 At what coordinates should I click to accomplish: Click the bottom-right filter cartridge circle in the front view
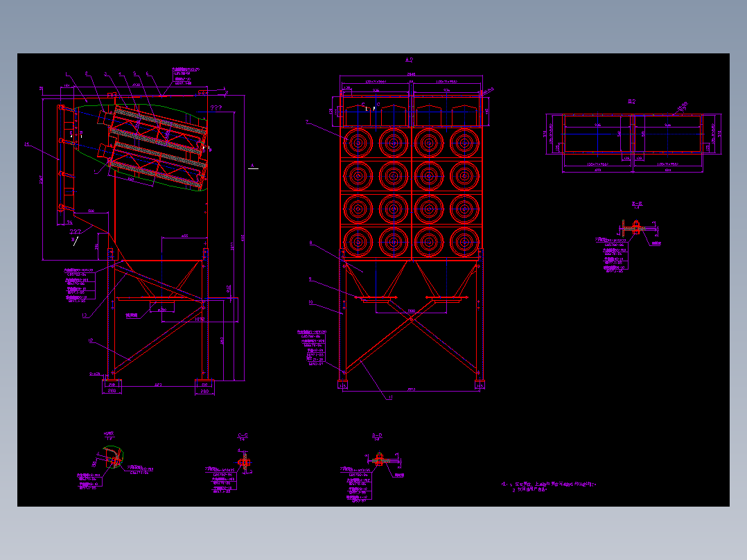464,242
